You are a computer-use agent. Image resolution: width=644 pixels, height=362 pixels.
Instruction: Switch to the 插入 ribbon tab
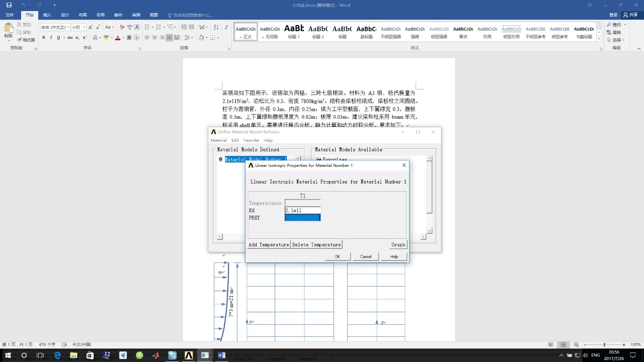47,15
